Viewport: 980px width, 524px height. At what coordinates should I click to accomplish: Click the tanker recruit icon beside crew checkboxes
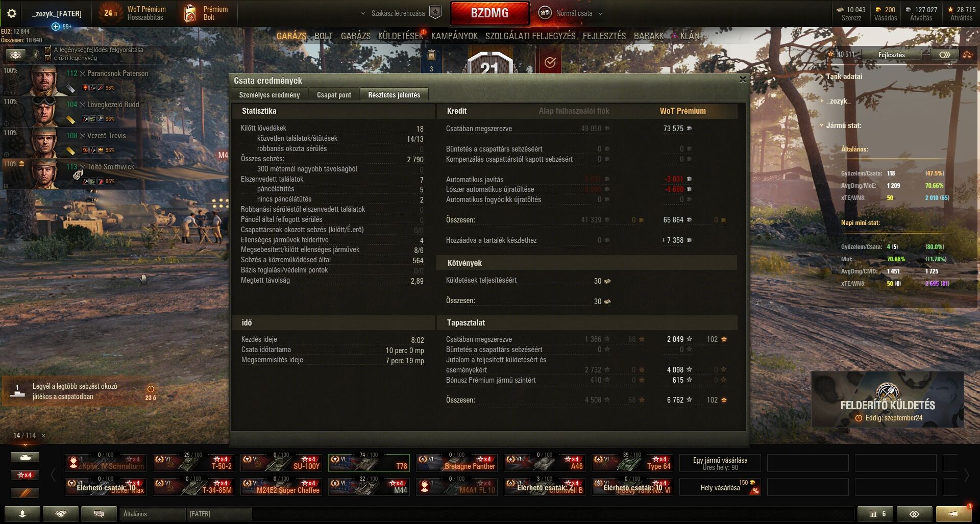pos(36,54)
